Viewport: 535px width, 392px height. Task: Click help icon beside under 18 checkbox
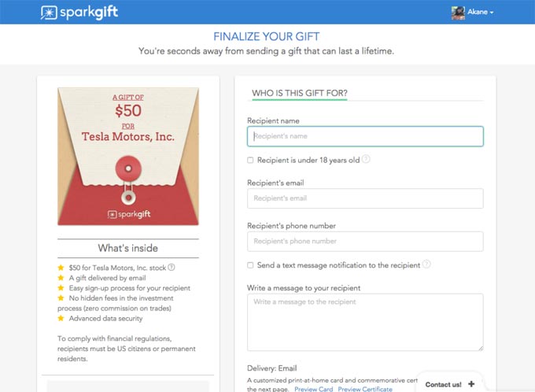(367, 160)
